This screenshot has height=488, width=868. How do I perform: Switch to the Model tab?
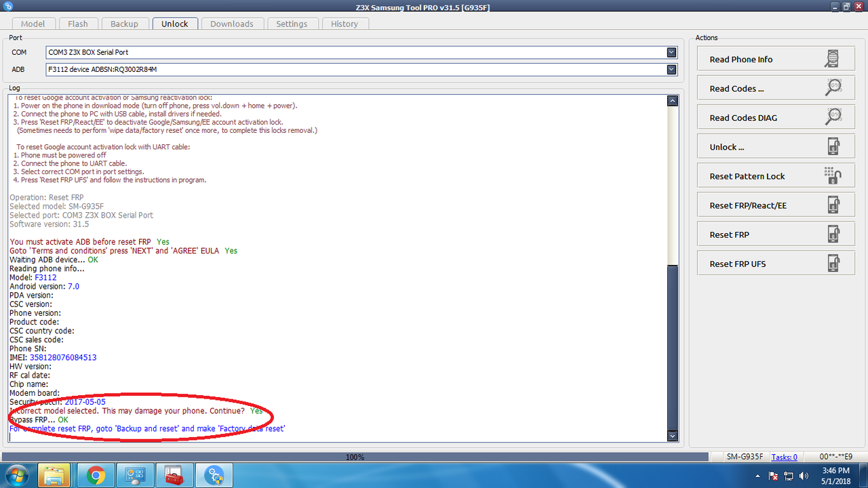tap(33, 24)
